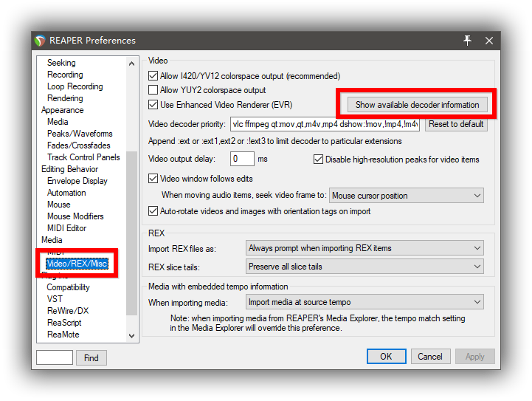Select Automation in the tree
Image resolution: width=532 pixels, height=401 pixels.
(x=66, y=193)
